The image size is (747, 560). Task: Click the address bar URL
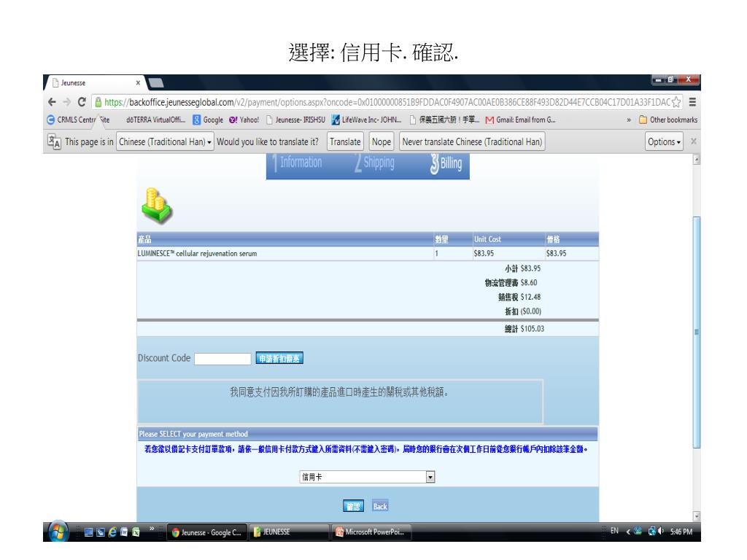click(x=387, y=102)
